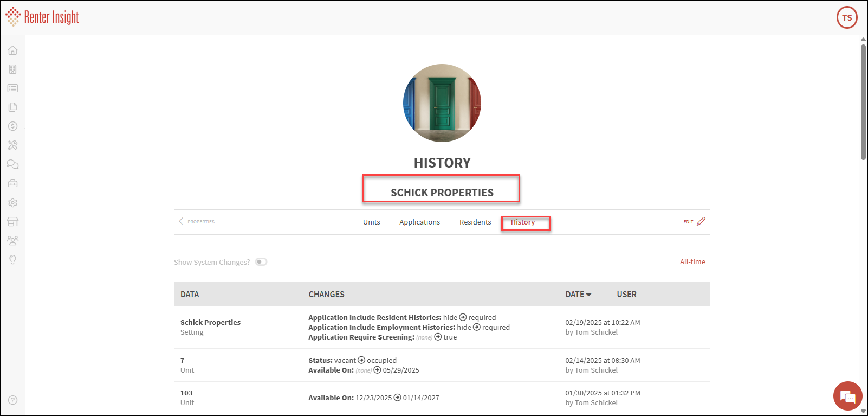Click the 02/14/2025 at 08:30 AM date
Viewport: 868px width, 416px height.
(603, 360)
